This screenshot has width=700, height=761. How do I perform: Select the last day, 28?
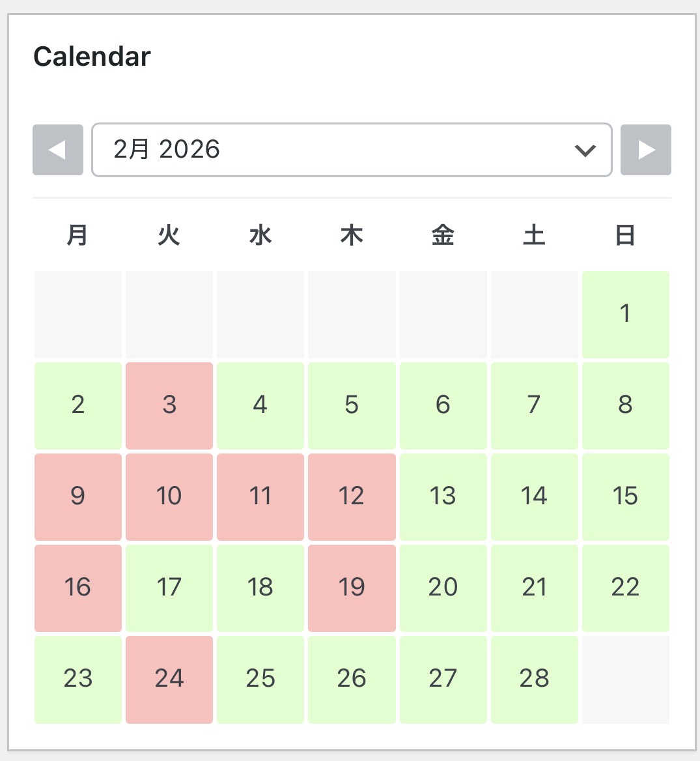pos(534,679)
